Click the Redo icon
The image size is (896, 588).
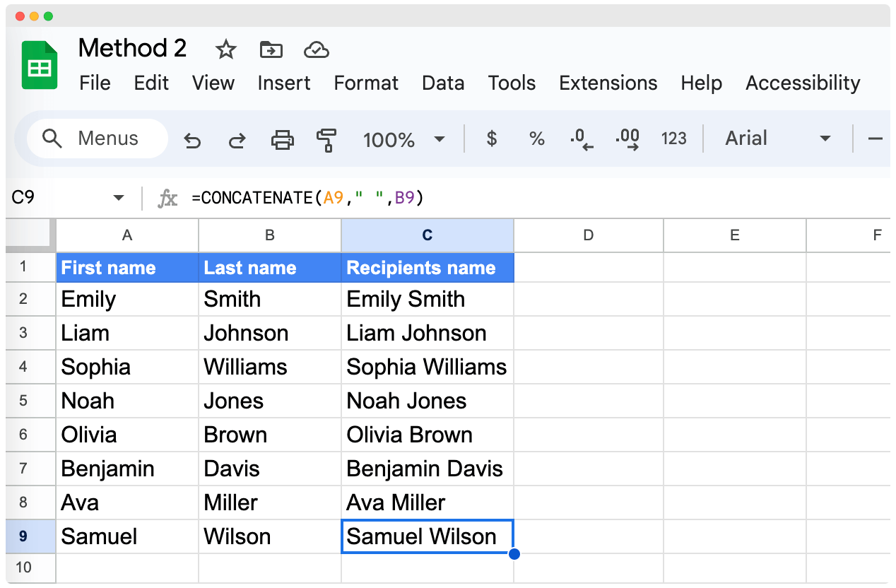click(x=237, y=139)
